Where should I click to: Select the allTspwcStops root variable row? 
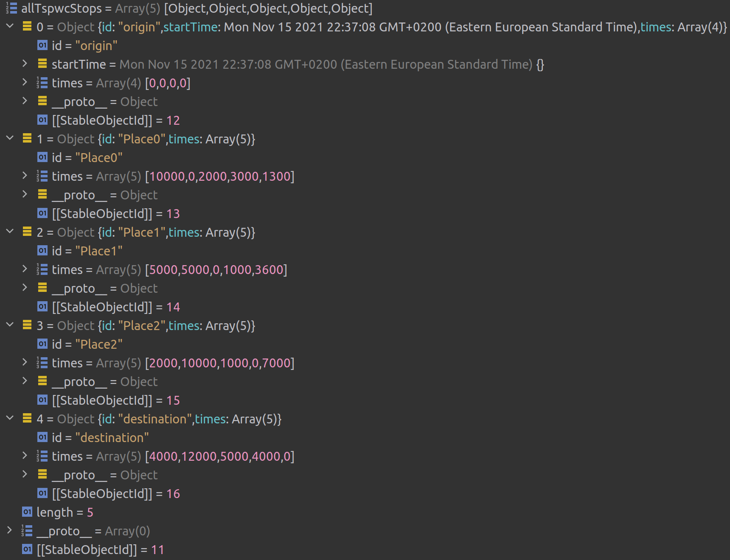coord(365,8)
